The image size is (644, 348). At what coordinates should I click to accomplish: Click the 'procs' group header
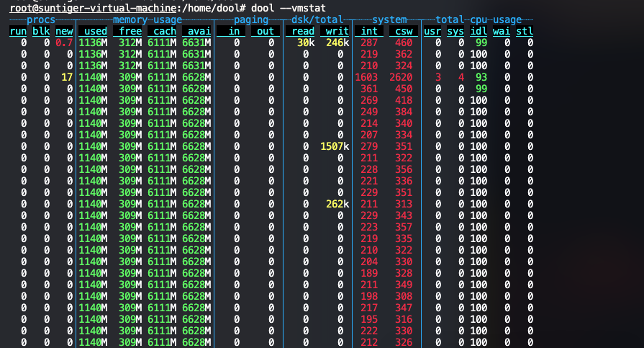(x=41, y=19)
